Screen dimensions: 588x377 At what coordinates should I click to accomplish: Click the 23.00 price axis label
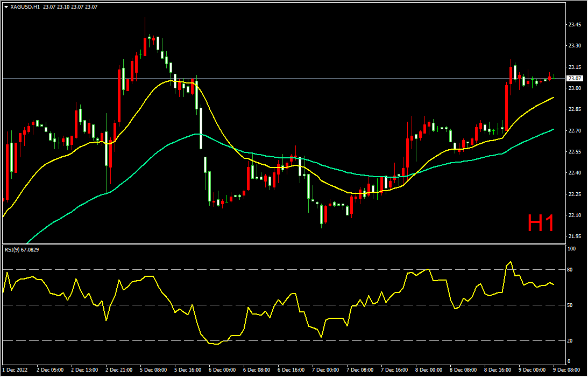[575, 88]
